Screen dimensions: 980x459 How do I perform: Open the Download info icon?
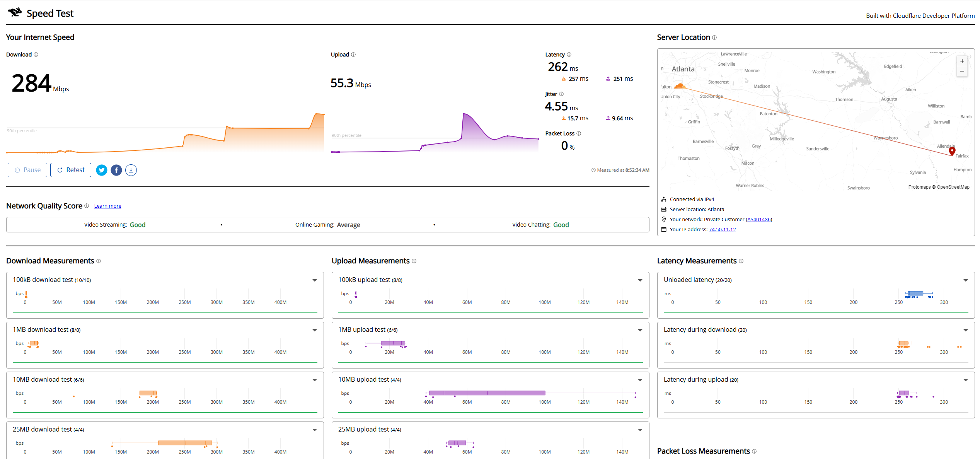(36, 55)
